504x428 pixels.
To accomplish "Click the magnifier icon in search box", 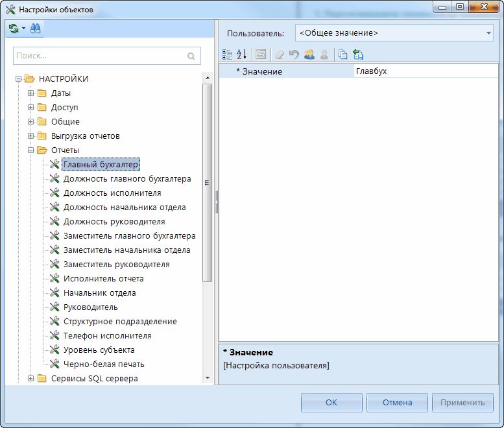I will (x=191, y=56).
